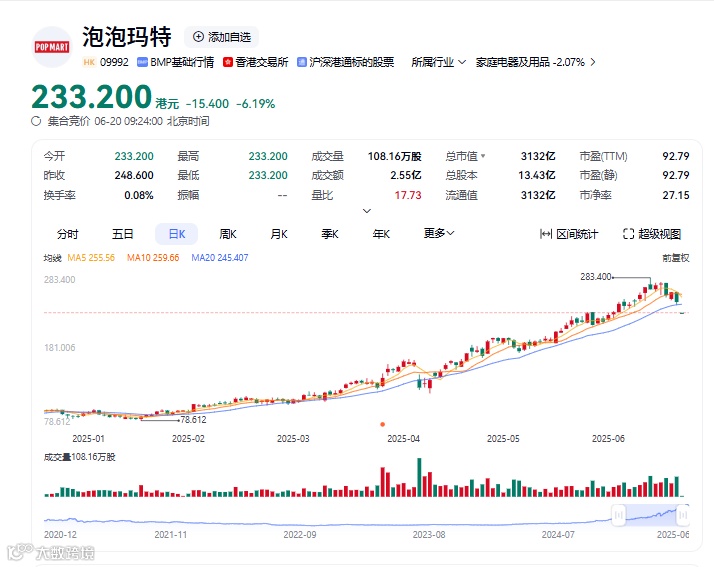The height and width of the screenshot is (567, 714).
Task: Switch to 周K chart tab
Action: click(228, 234)
